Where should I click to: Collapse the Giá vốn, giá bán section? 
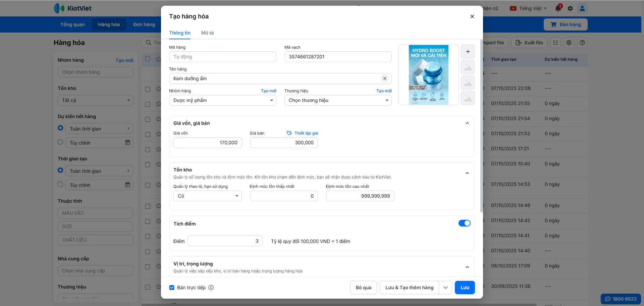pos(467,123)
